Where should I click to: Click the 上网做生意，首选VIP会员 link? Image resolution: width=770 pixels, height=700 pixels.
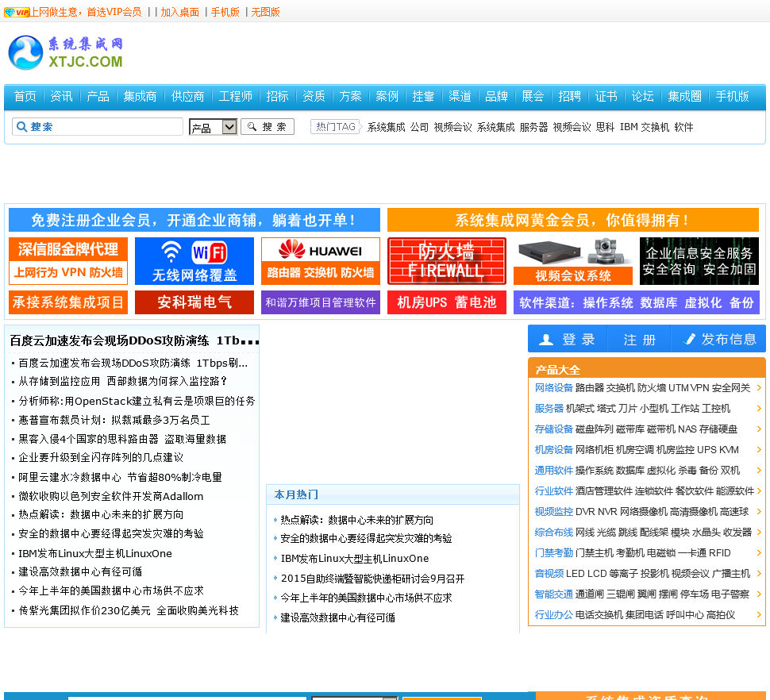click(x=86, y=12)
